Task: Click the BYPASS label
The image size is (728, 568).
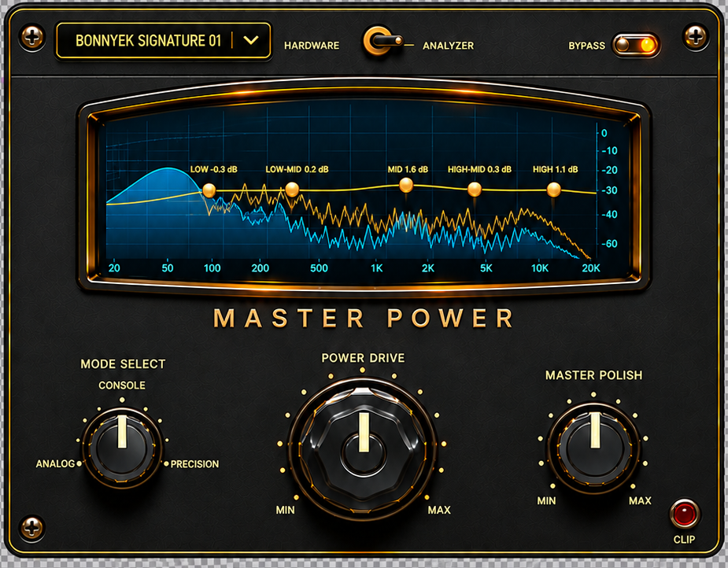Action: click(587, 46)
